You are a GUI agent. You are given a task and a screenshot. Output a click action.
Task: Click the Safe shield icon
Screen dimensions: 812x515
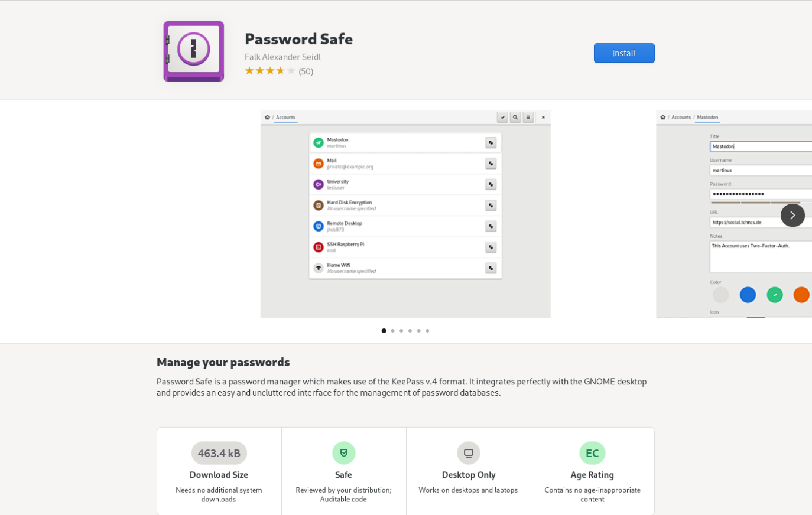pos(343,453)
